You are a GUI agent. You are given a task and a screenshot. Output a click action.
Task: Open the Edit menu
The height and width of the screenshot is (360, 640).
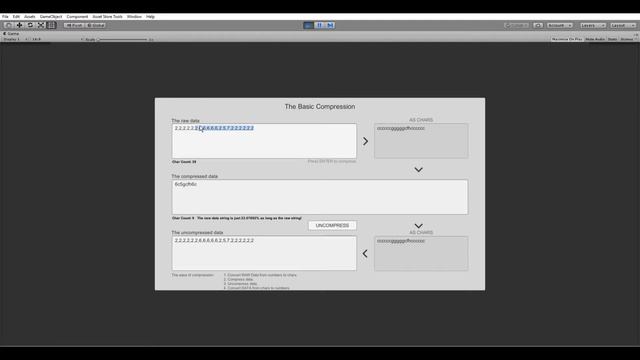pyautogui.click(x=16, y=17)
